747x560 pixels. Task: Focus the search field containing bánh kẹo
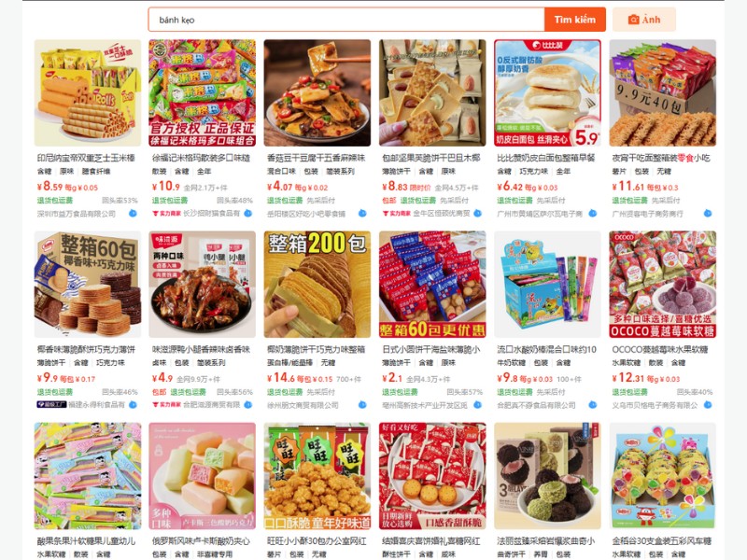click(346, 20)
